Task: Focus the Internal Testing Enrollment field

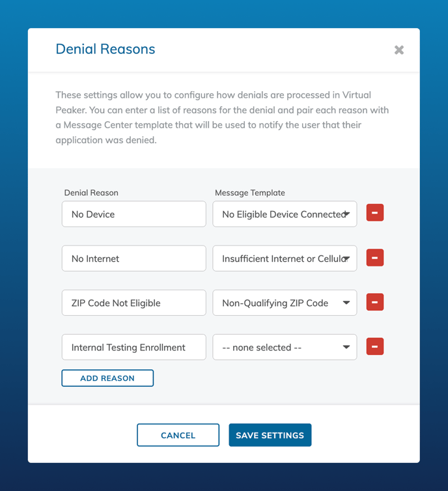Action: 134,347
